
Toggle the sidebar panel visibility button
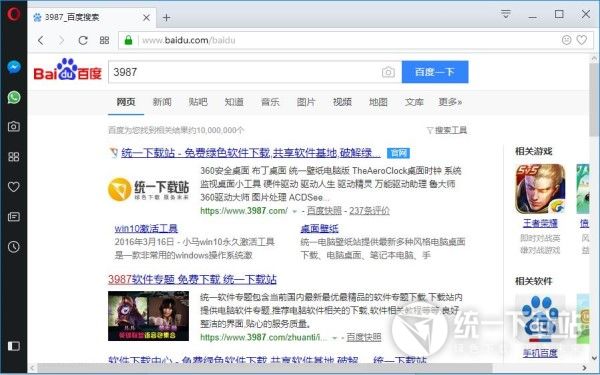click(14, 346)
